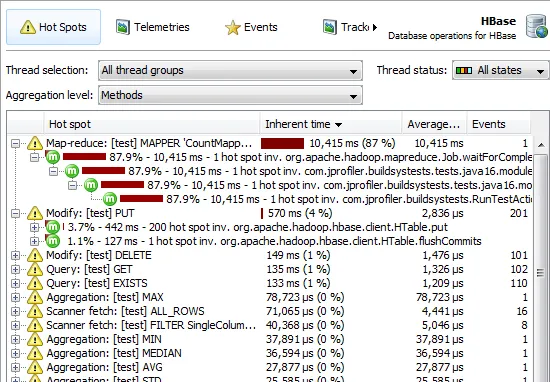550x382 pixels.
Task: Click warning icon of Map-reduce MAPPER row
Action: 35,143
